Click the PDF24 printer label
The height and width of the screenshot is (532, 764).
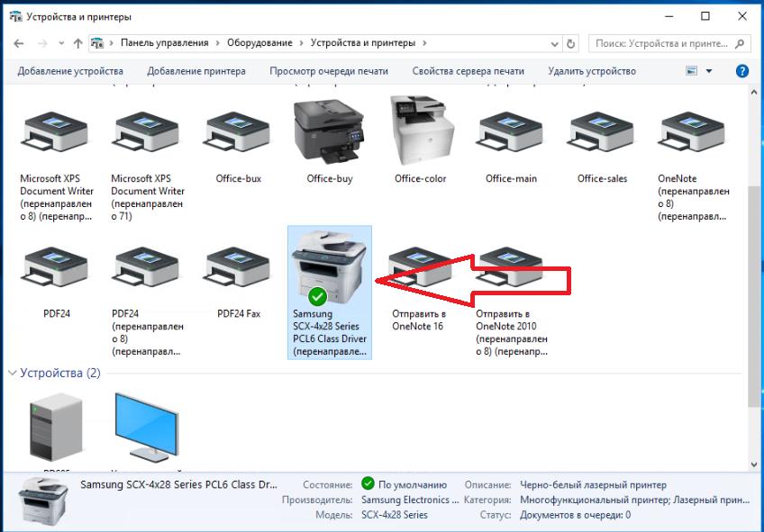pyautogui.click(x=57, y=314)
